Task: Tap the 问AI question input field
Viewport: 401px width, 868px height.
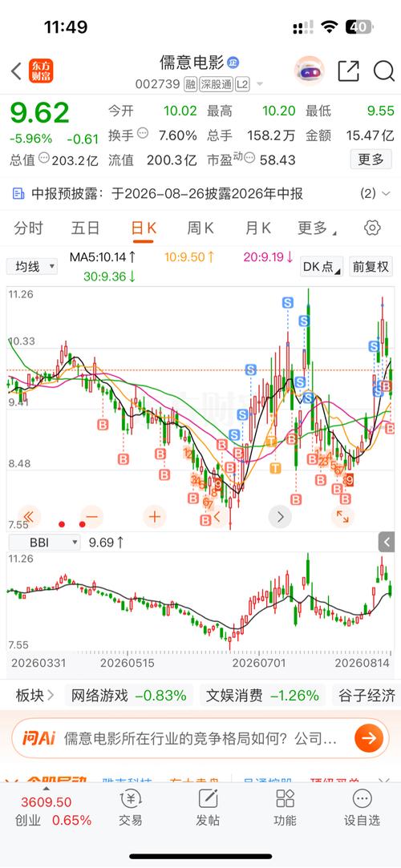Action: tap(200, 738)
